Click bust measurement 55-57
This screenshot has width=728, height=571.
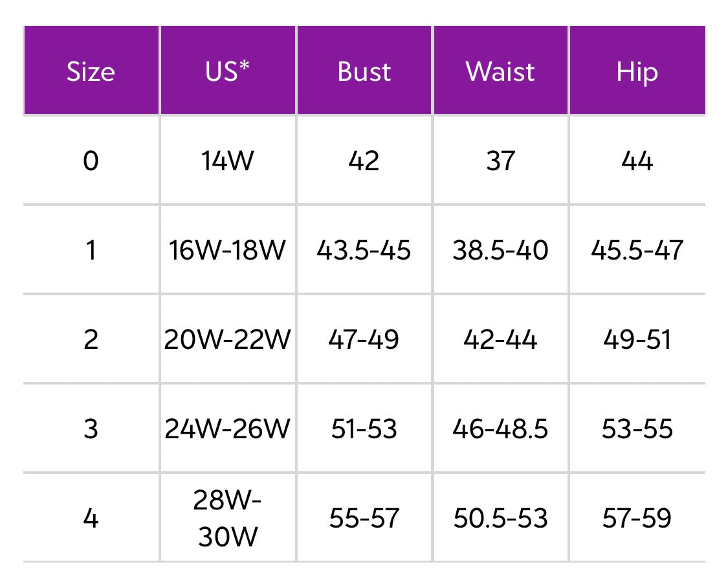[x=364, y=518]
